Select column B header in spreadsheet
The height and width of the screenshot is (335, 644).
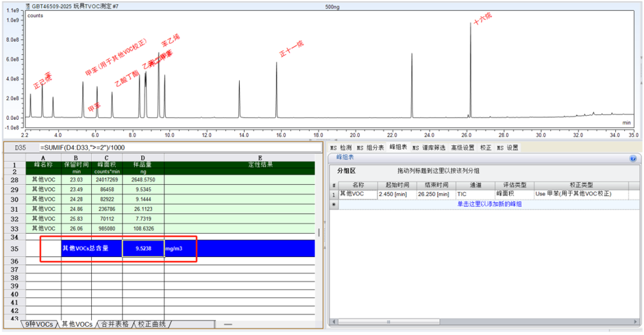pos(76,158)
